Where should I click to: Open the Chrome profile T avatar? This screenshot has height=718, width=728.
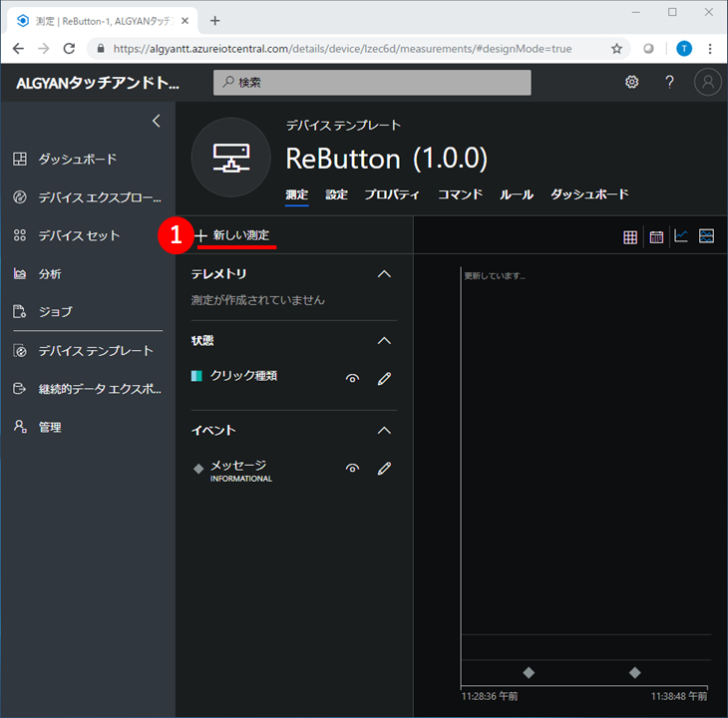(684, 48)
